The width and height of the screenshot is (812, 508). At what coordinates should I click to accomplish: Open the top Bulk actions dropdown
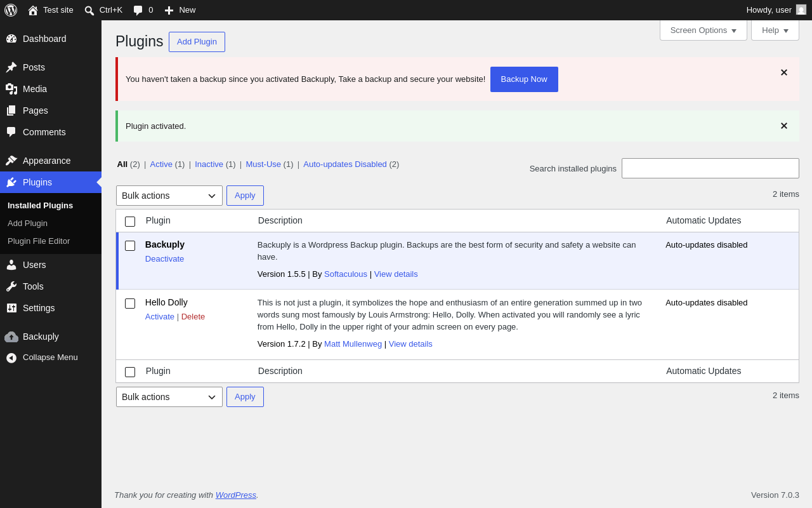click(x=169, y=196)
